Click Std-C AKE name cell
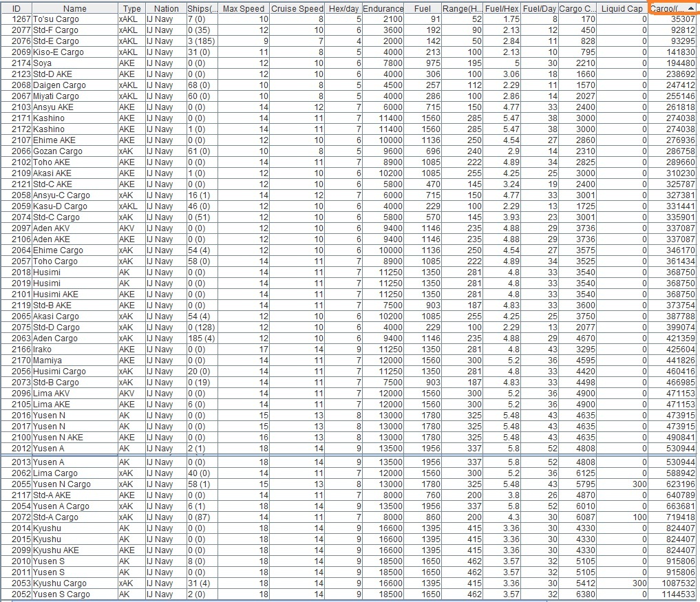Screen dimensions: 700x602 click(x=75, y=184)
